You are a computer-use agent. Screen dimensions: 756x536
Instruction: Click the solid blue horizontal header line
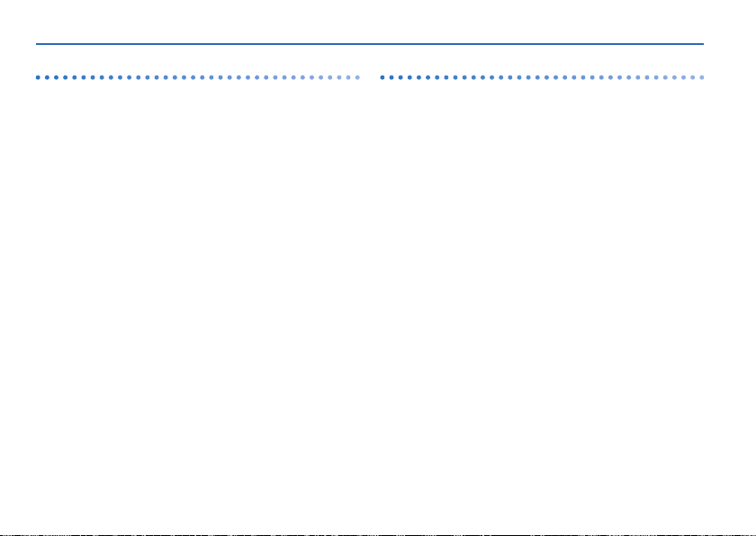(x=370, y=44)
